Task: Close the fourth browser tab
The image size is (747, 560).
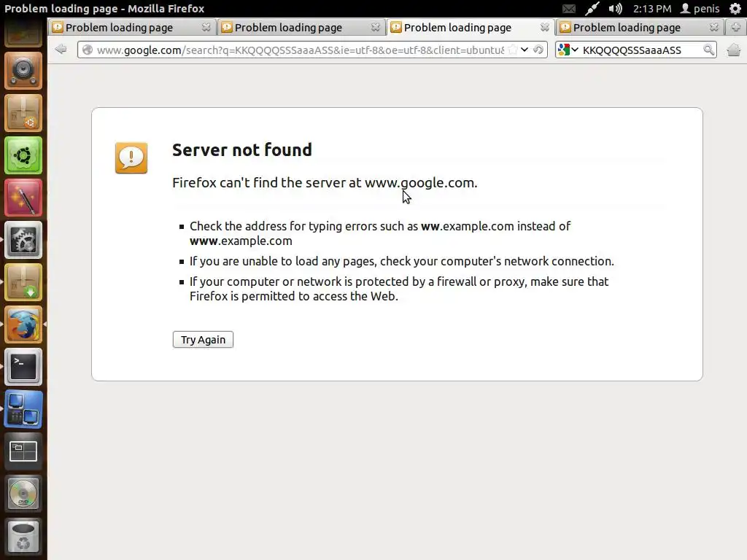Action: (713, 27)
